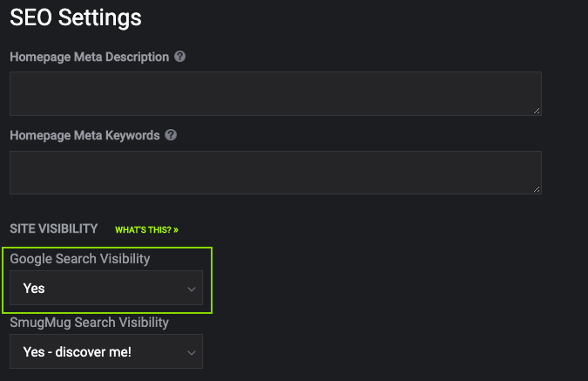Focus the Homepage Meta Description text area
Viewport: 588px width, 381px height.
pyautogui.click(x=275, y=93)
